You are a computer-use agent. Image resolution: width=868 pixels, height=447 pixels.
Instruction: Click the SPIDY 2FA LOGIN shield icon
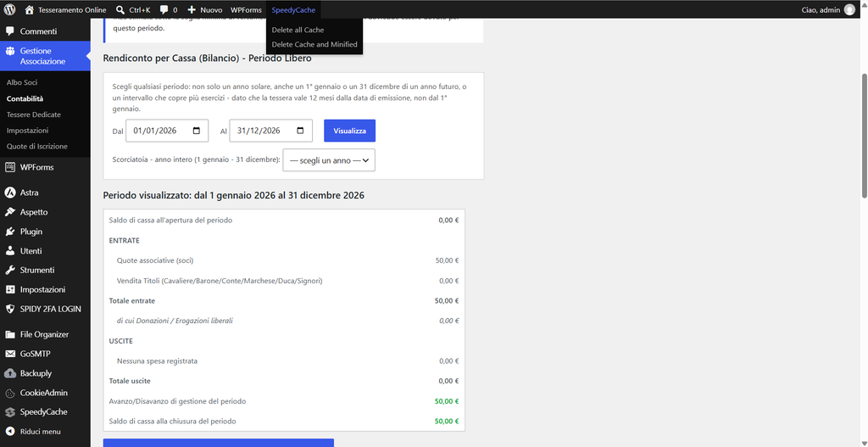pyautogui.click(x=10, y=309)
